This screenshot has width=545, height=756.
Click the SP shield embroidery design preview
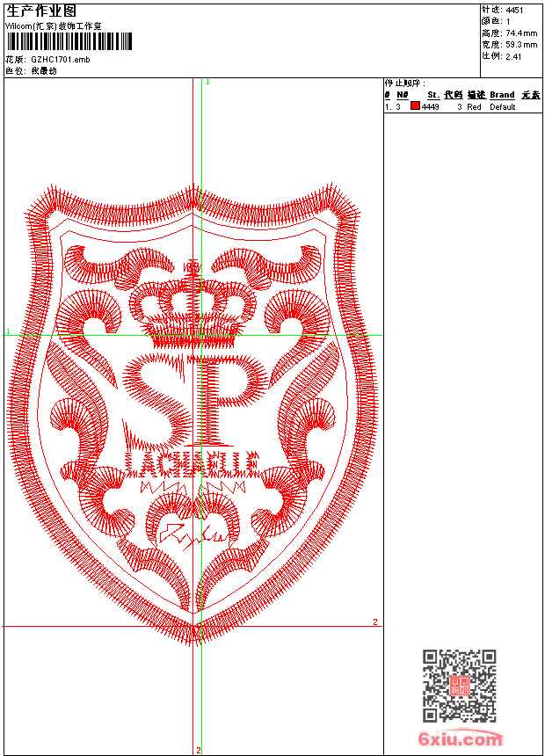[193, 414]
